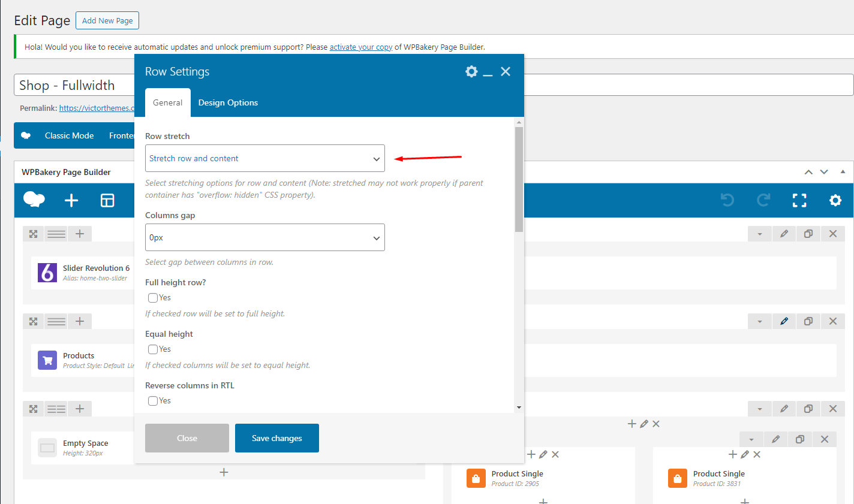Click the WPBakery cloud logo in builder toolbar
This screenshot has height=504, width=854.
pos(34,200)
